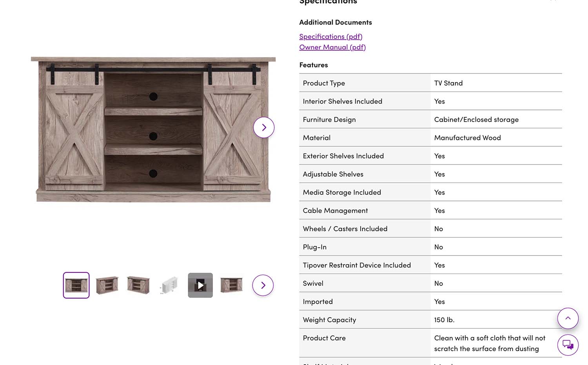Click the Additional Documents heading

(335, 22)
